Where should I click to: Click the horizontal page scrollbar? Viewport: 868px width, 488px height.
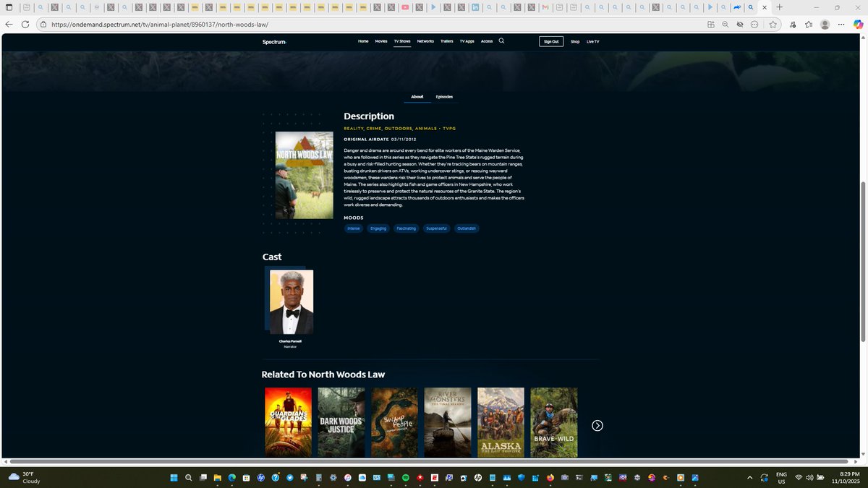click(429, 461)
